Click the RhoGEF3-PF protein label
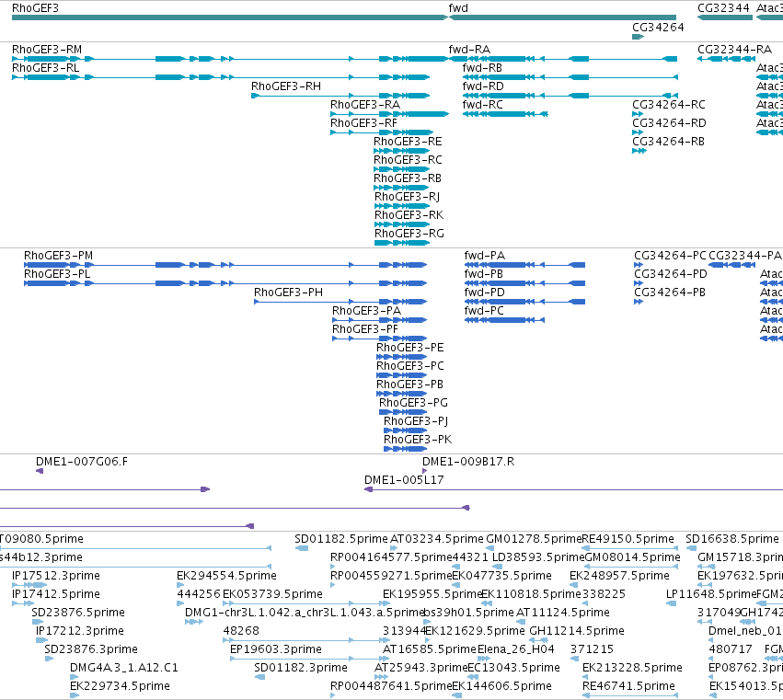Screen dimensions: 783x700 pos(365,329)
